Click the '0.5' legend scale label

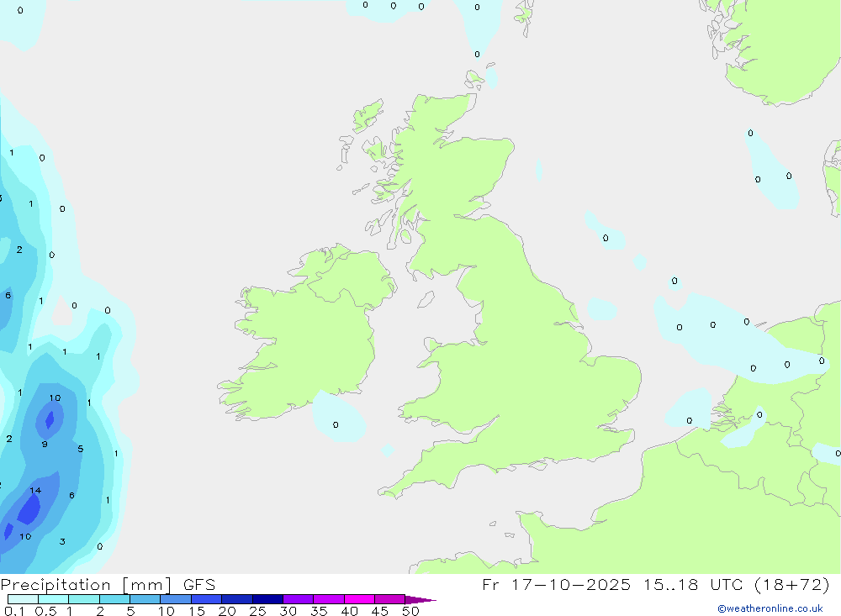coord(45,611)
